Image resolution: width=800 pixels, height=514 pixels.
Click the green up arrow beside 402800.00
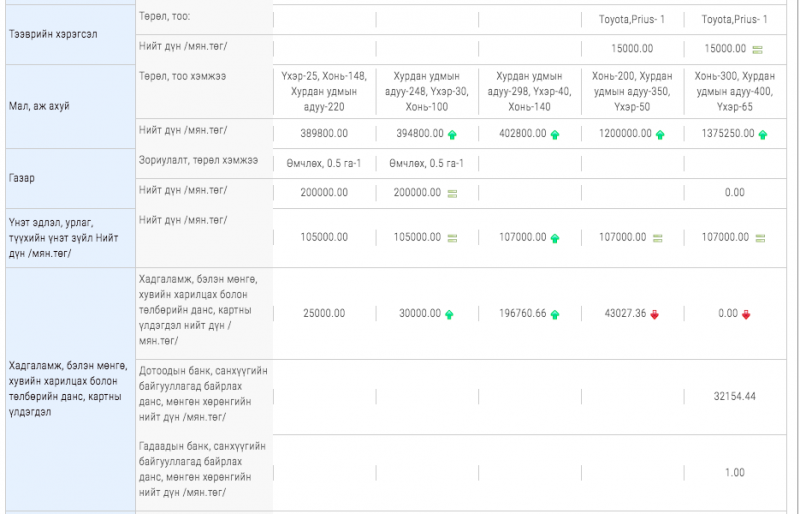tap(555, 134)
